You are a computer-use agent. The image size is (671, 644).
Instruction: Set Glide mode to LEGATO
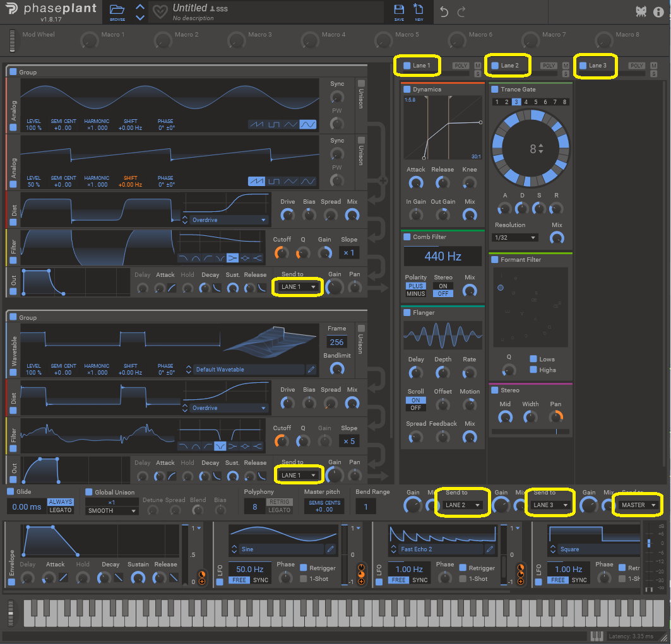click(61, 510)
